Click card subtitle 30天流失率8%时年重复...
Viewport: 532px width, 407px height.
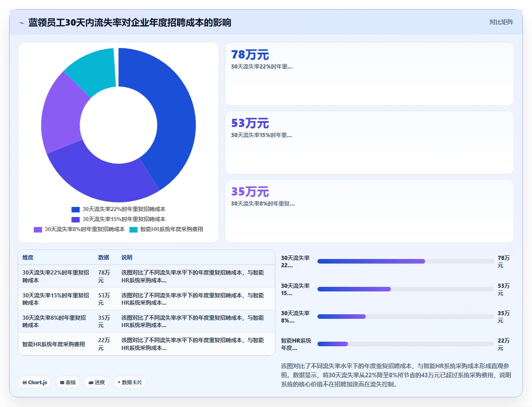[x=263, y=204]
